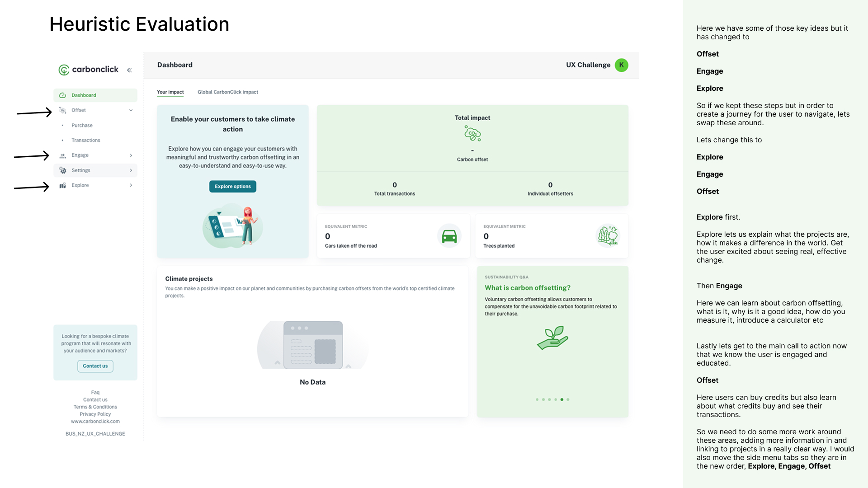Select the active carousel dot indicator

[x=561, y=399]
